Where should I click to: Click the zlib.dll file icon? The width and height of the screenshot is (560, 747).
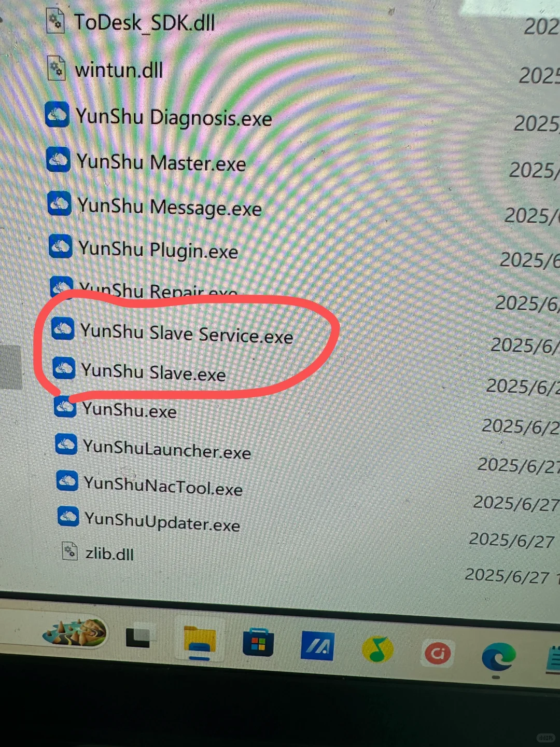coord(69,550)
